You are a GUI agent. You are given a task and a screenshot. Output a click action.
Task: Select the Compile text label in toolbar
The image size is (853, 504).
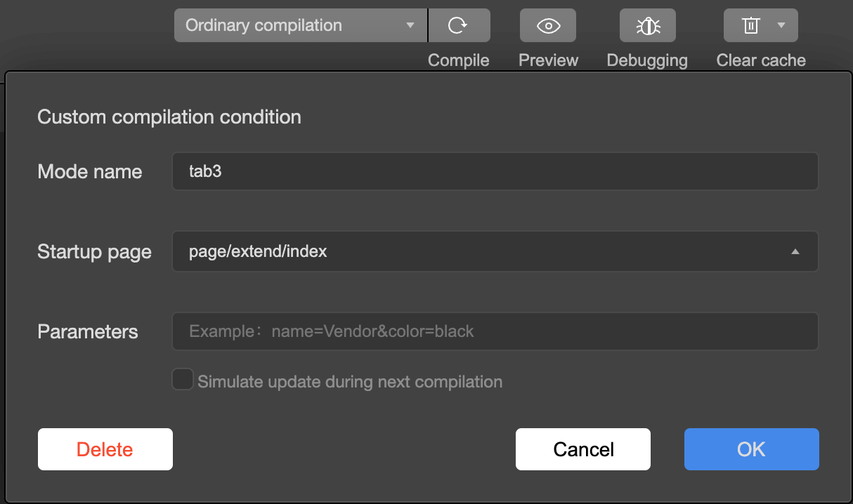click(x=459, y=60)
